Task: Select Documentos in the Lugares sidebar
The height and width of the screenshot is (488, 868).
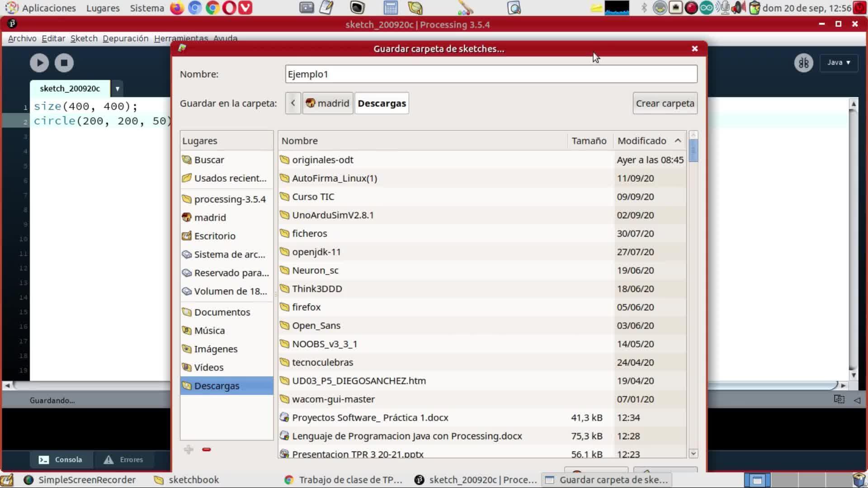Action: tap(222, 312)
